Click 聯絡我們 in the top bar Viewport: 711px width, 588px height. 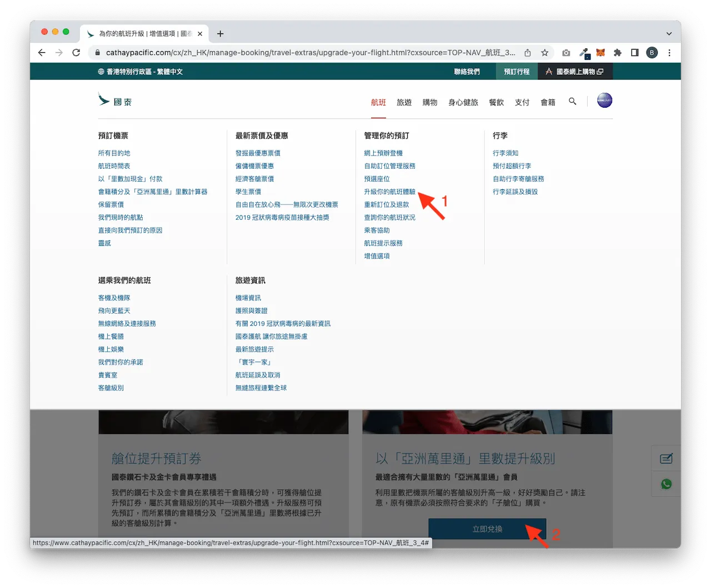click(x=467, y=72)
